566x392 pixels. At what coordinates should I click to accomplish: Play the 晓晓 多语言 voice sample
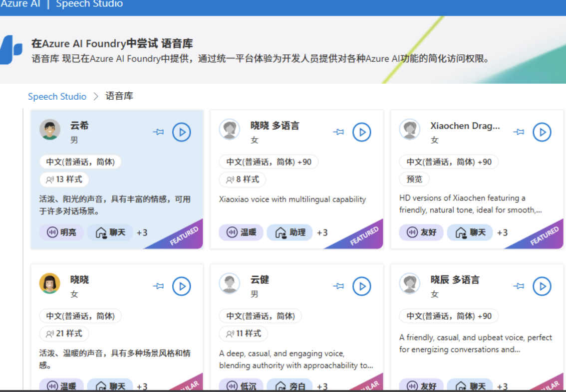[362, 132]
